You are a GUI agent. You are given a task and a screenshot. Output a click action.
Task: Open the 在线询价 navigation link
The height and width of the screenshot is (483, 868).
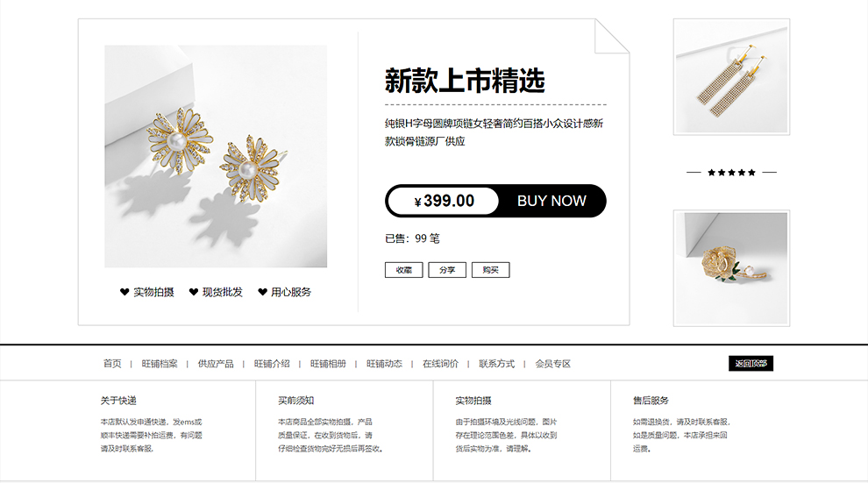[441, 364]
